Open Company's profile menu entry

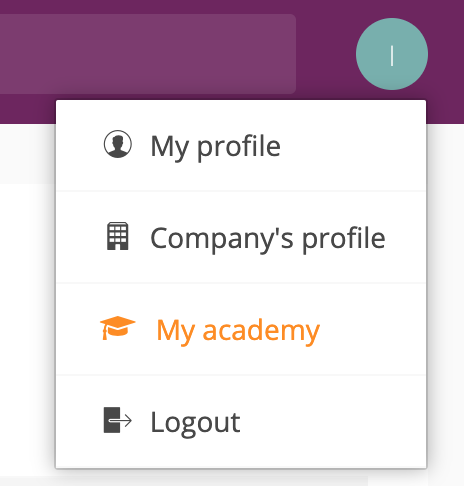241,237
